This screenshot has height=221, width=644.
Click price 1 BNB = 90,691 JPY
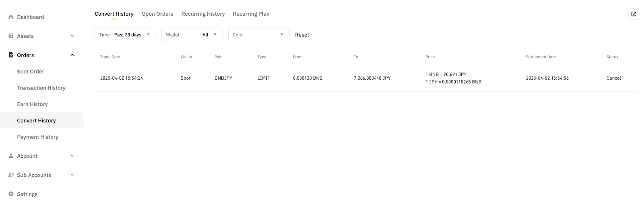tap(446, 74)
